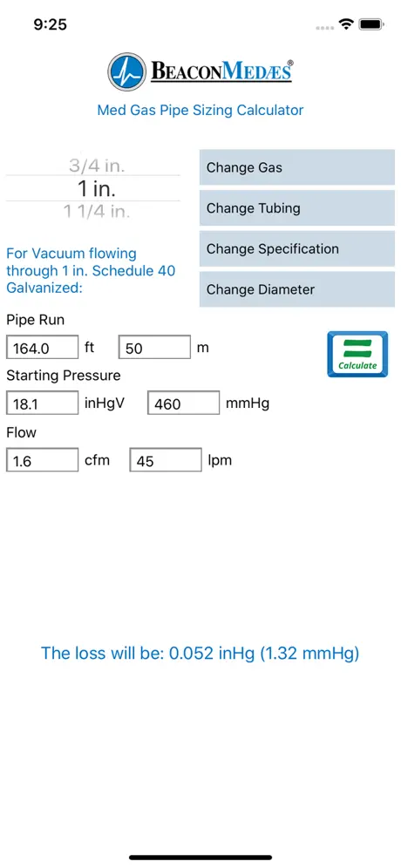Edit the Starting Pressure inHgV field
The height and width of the screenshot is (868, 401).
[x=43, y=403]
